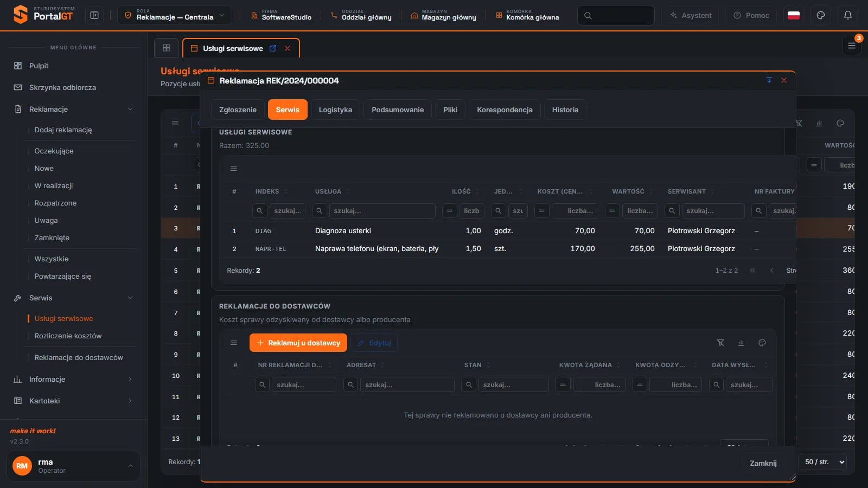Open hamburger menu of service table
The width and height of the screenshot is (868, 488).
click(234, 169)
